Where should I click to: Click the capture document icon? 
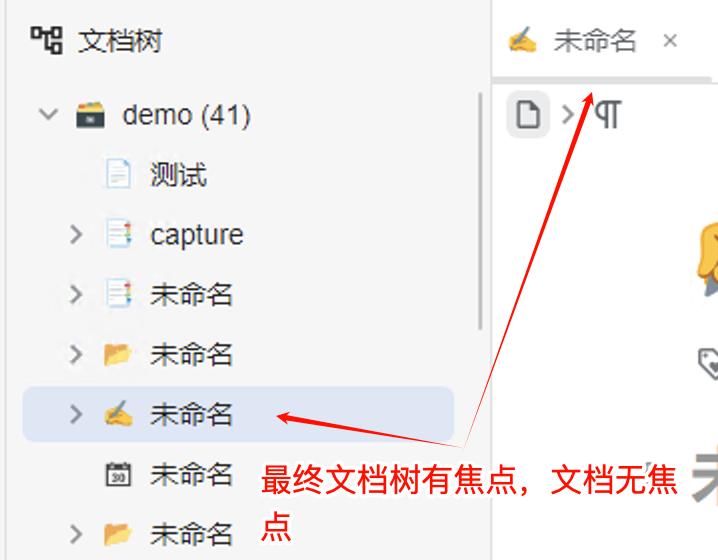[118, 234]
